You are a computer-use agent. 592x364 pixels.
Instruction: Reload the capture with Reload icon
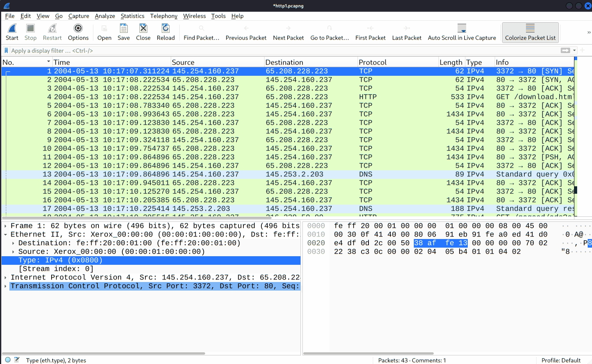coord(166,29)
